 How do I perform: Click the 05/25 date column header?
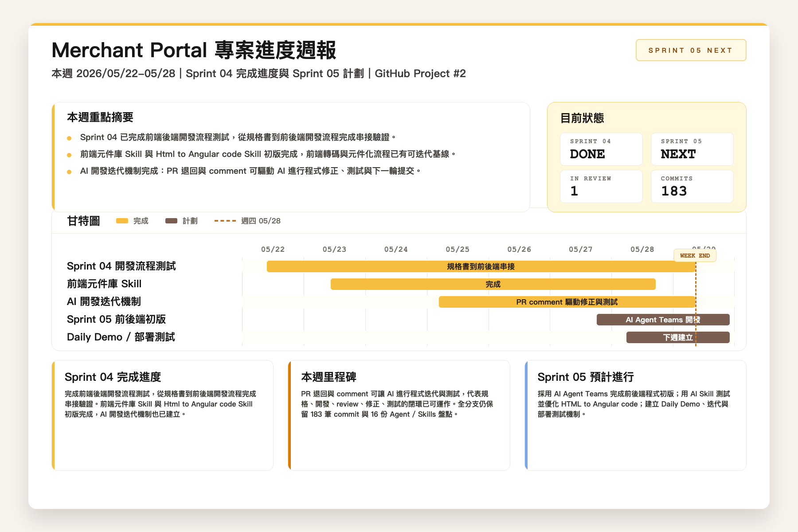[458, 249]
